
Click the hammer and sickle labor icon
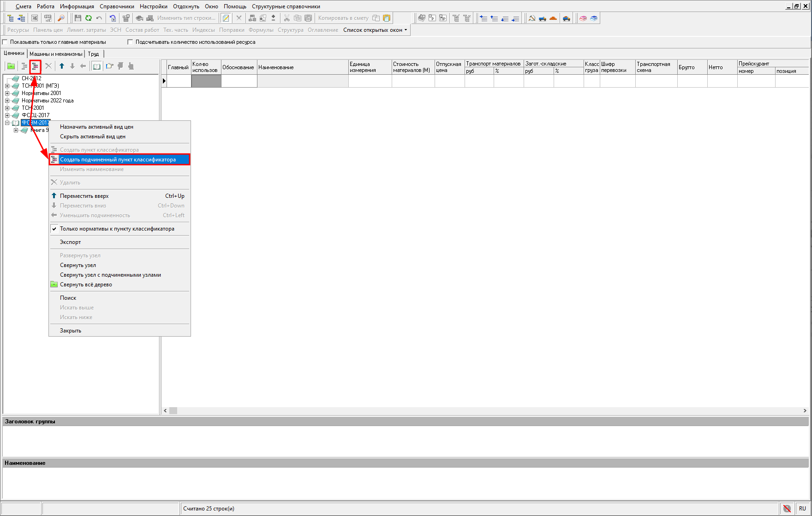[x=531, y=18]
